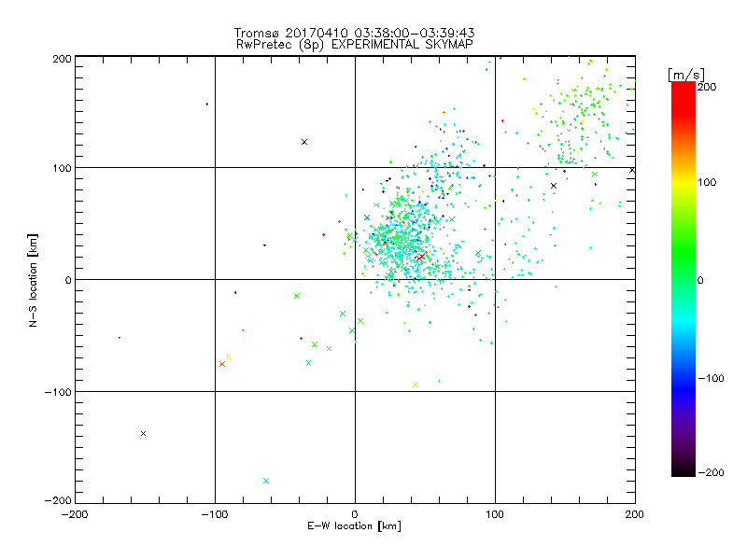The image size is (747, 560).
Task: Select the colorbar '100' label
Action: tap(707, 182)
